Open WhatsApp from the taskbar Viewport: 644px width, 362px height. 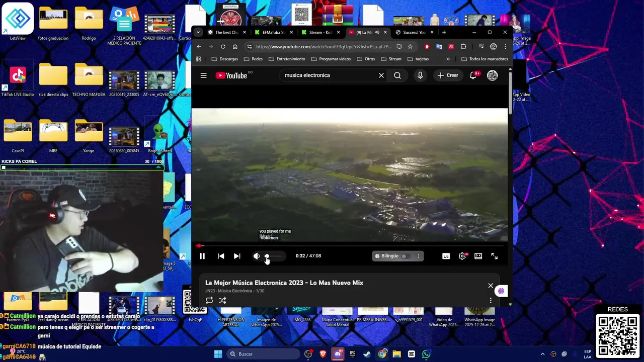pos(426,354)
